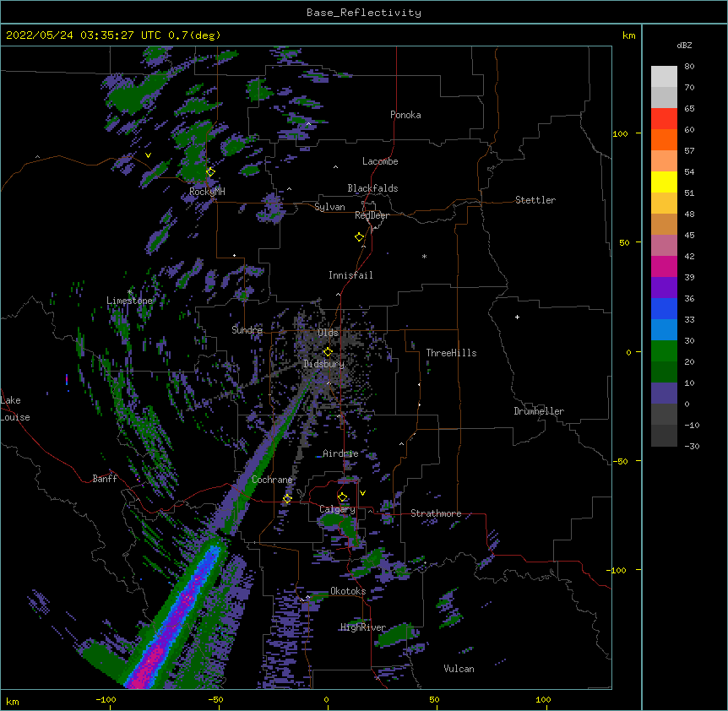Click the blue legend swatch below 36
The image size is (728, 711).
(664, 308)
